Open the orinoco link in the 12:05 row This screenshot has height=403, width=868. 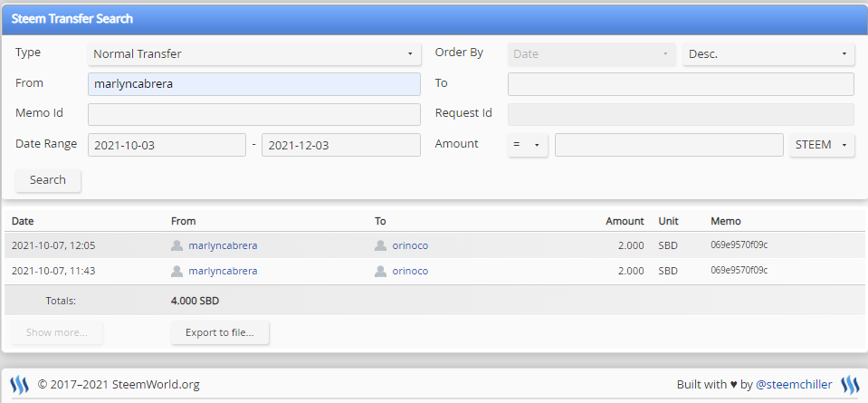[410, 245]
